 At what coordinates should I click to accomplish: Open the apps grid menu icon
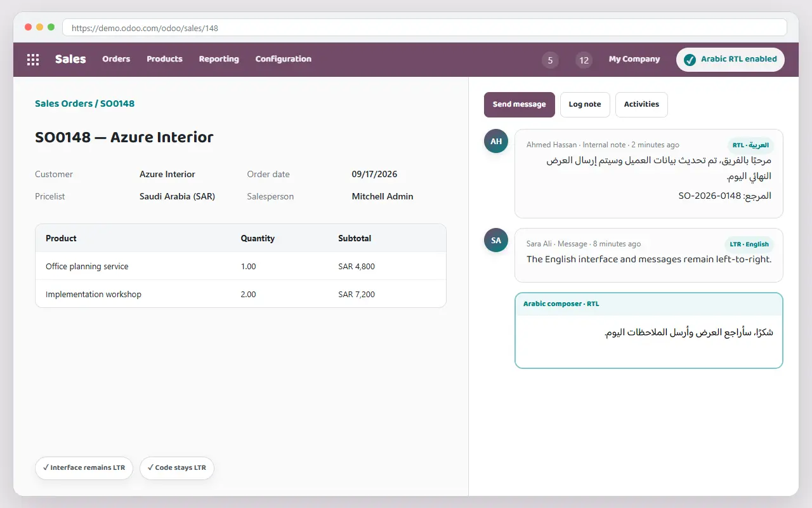click(x=33, y=60)
